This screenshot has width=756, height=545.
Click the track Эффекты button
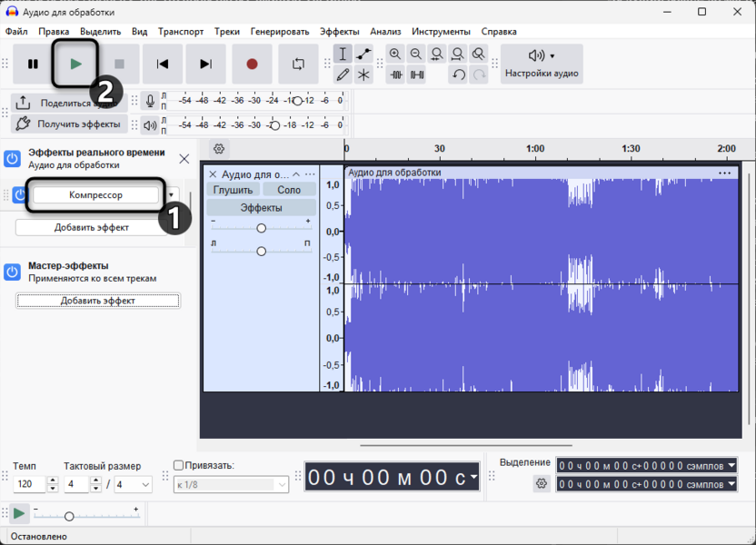coord(261,208)
